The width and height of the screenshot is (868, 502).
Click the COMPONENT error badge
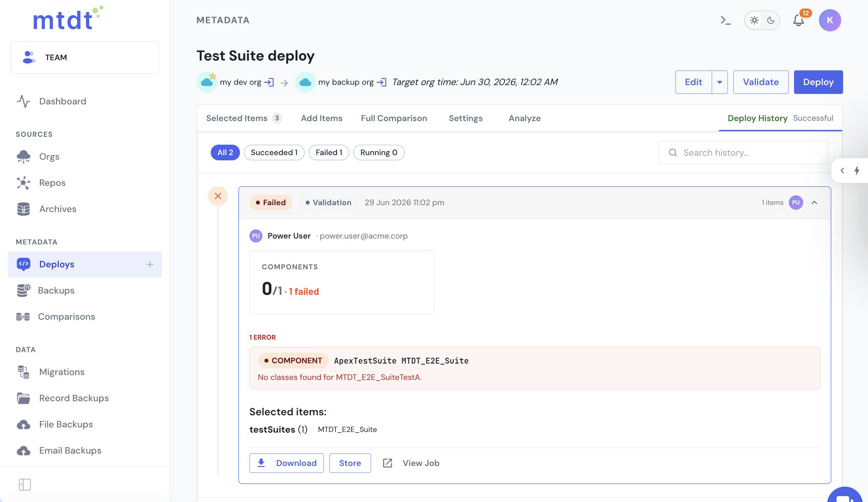pos(293,361)
